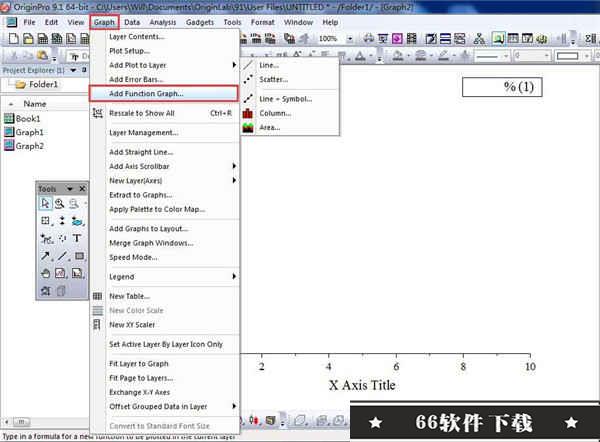600x442 pixels.
Task: Open the Tools panel dropdown arrow
Action: tap(70, 189)
